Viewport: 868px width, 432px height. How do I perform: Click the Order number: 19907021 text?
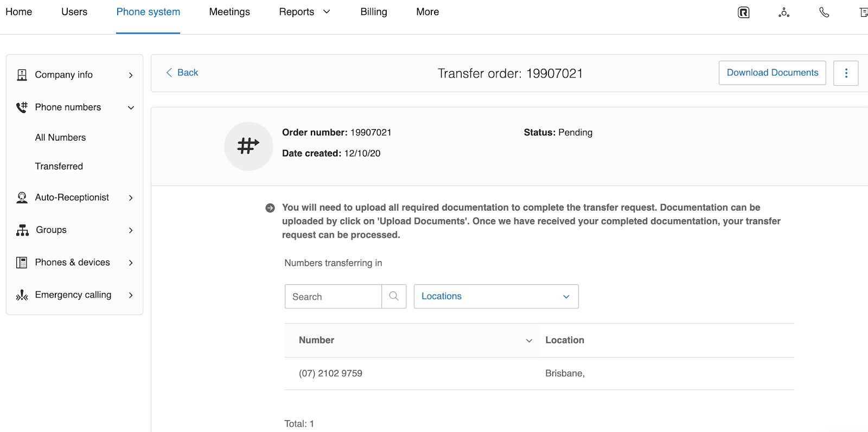(336, 132)
